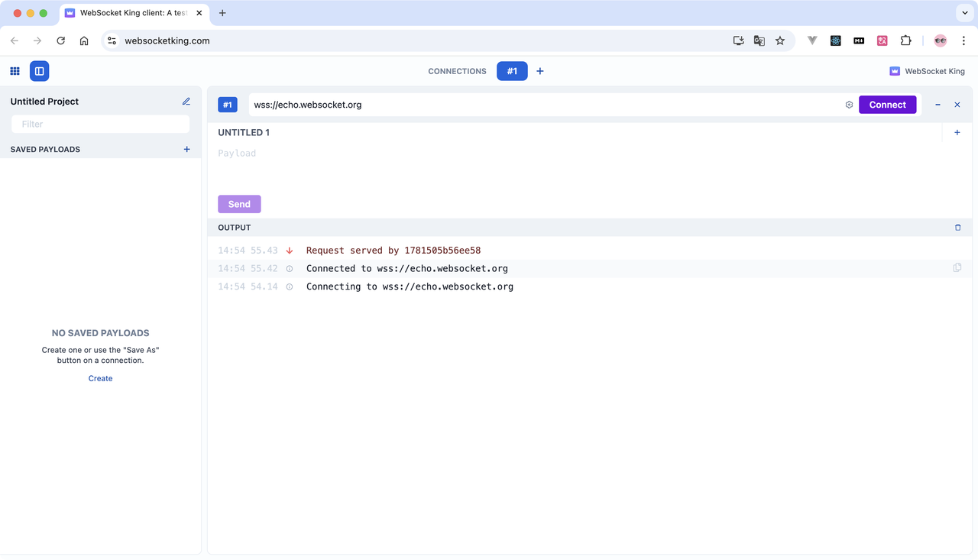Toggle the split-panel layout icon

(x=39, y=70)
